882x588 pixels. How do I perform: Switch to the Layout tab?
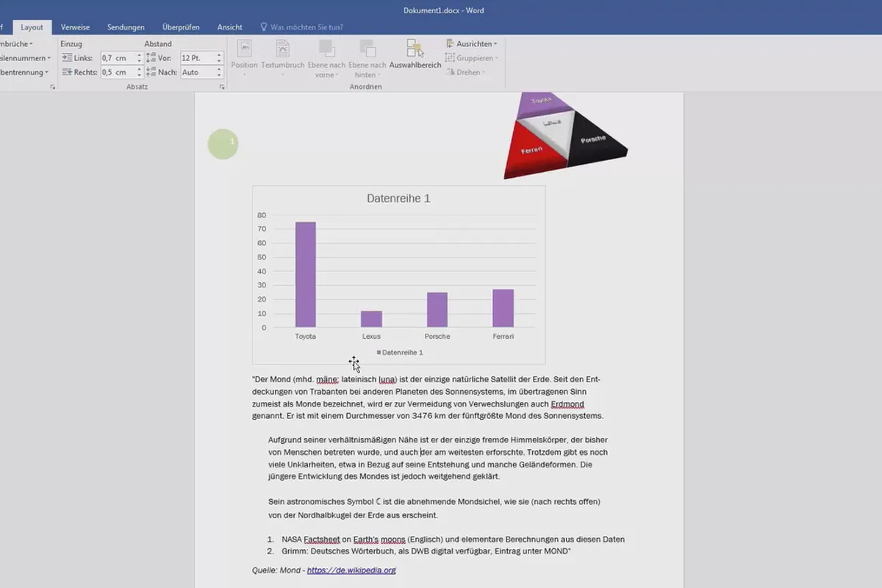click(32, 27)
